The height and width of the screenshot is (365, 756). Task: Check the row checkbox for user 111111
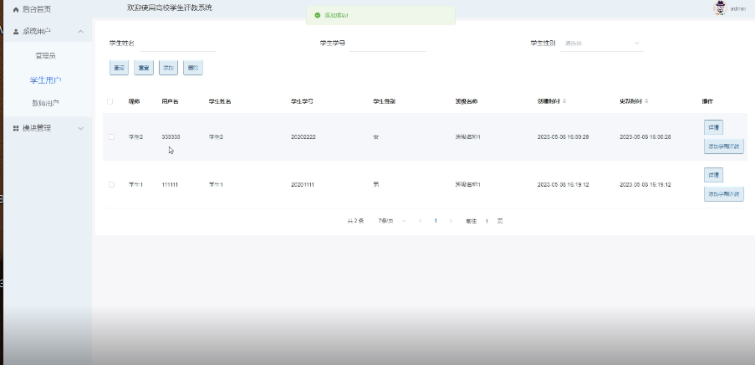click(x=111, y=185)
